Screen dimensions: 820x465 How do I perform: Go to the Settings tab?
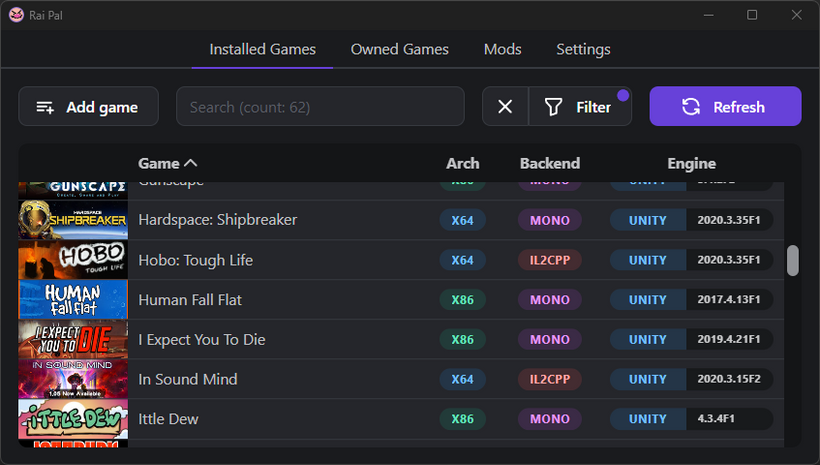point(583,49)
